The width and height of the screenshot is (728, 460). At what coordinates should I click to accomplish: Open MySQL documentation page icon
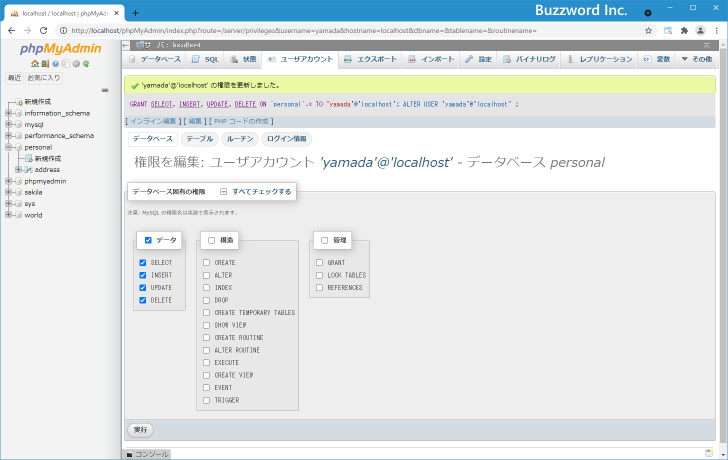tap(65, 64)
